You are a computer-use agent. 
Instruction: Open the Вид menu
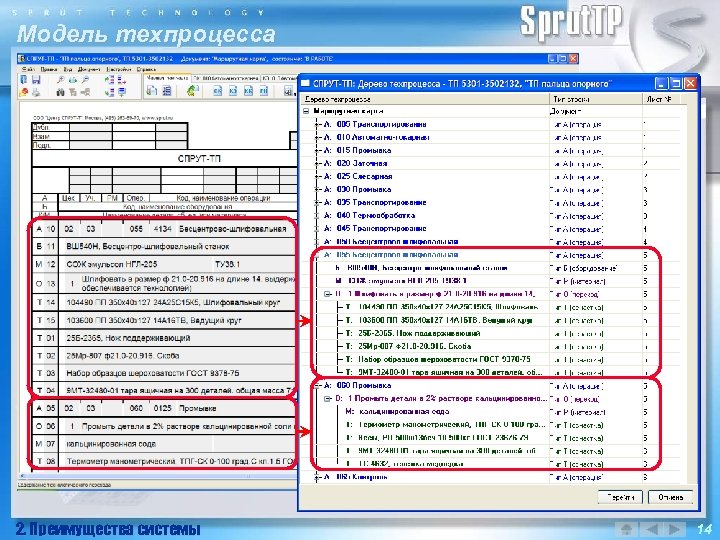coord(68,69)
